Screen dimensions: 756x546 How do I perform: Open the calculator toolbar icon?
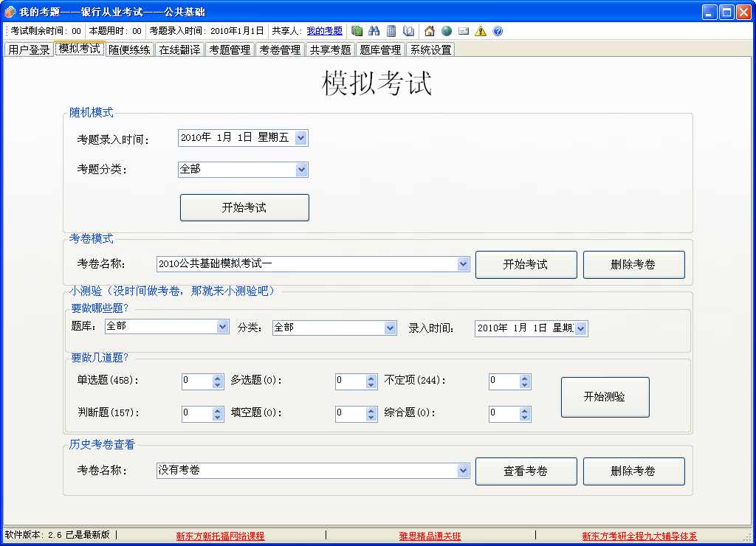tap(391, 31)
